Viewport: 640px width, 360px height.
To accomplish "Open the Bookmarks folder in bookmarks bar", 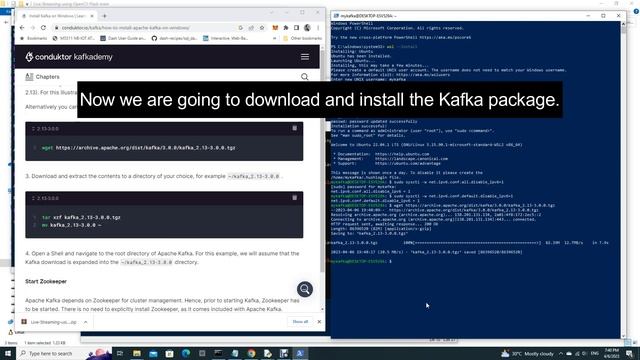I will [x=34, y=38].
